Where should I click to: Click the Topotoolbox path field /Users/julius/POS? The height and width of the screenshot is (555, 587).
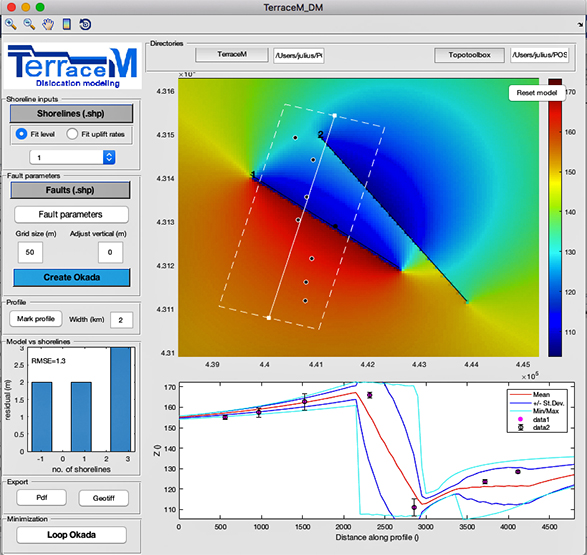[539, 55]
